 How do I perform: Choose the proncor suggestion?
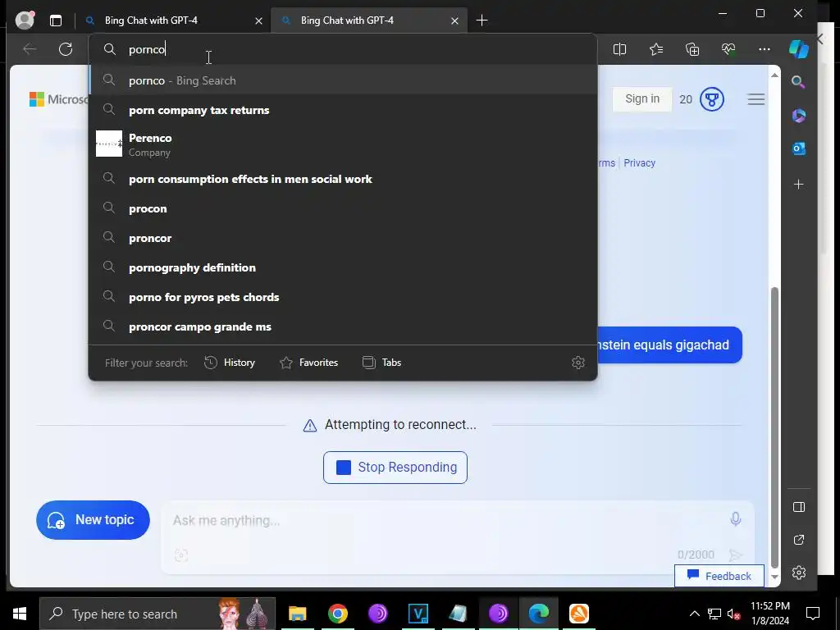(x=343, y=238)
